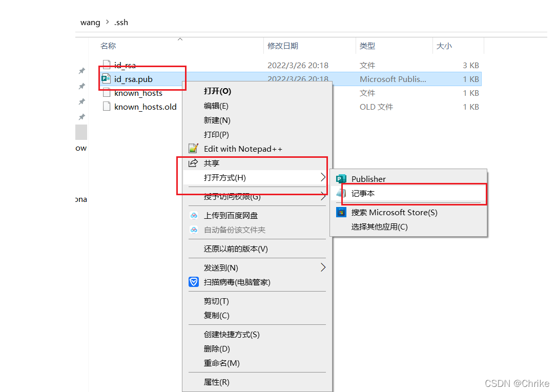
Task: Expand the 发送到(N) submenu arrow
Action: tap(323, 267)
